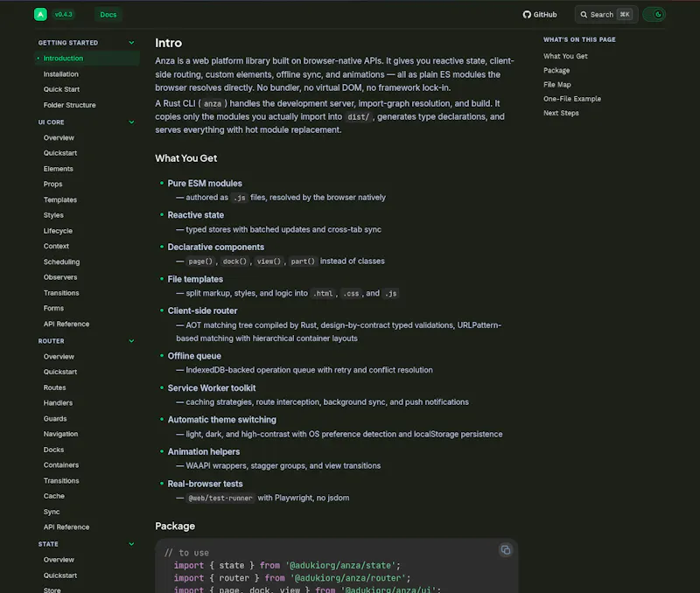
Task: Click 'Client-side router' list item
Action: [x=202, y=311]
